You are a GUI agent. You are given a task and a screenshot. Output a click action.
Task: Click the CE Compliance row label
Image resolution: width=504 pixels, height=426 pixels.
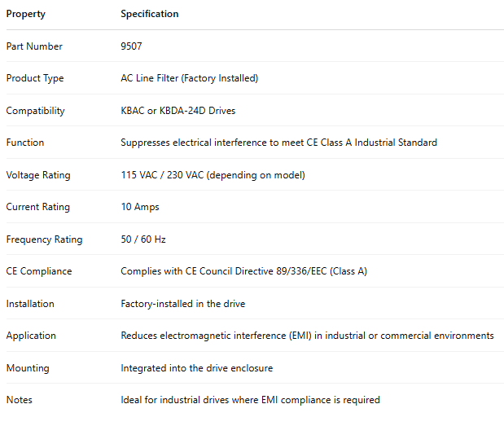(x=39, y=271)
